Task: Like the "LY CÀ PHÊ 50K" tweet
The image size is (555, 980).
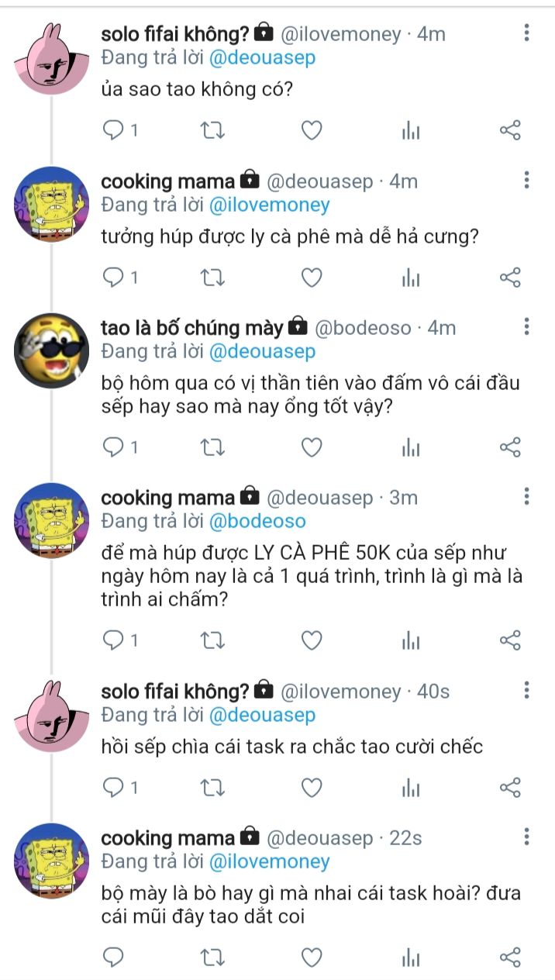Action: pyautogui.click(x=312, y=640)
